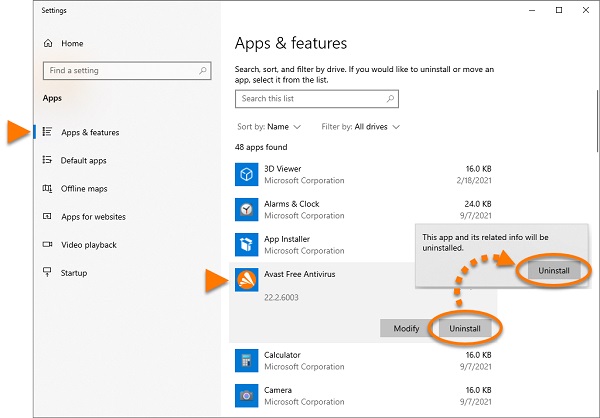This screenshot has height=418, width=600.
Task: Click the Modify button for Avast
Action: (x=406, y=328)
